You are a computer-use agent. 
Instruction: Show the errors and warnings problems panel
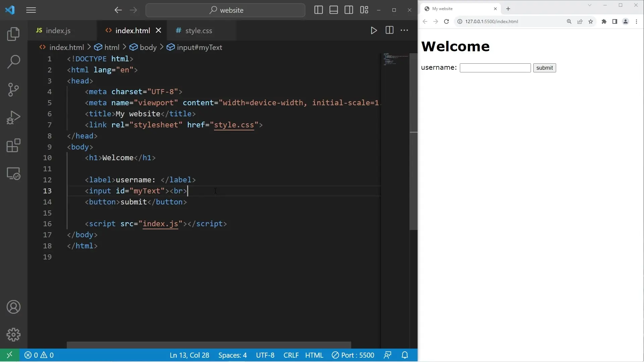coord(39,355)
